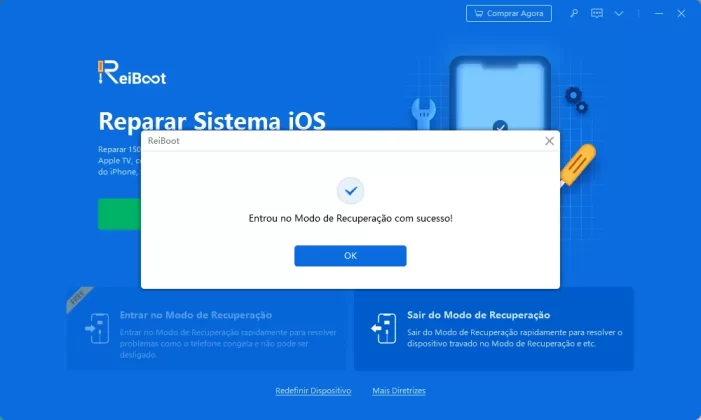Image resolution: width=701 pixels, height=420 pixels.
Task: Open the registration key icon
Action: pyautogui.click(x=574, y=13)
